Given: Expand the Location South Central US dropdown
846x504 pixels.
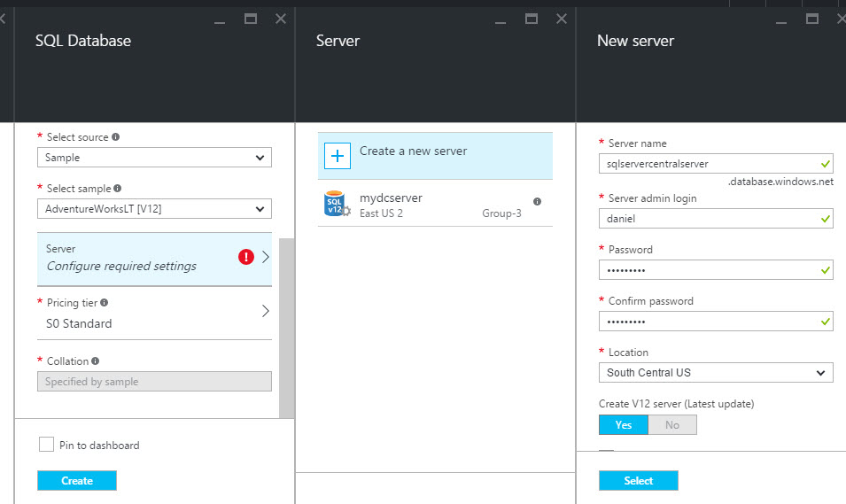Looking at the screenshot, I should pos(716,373).
